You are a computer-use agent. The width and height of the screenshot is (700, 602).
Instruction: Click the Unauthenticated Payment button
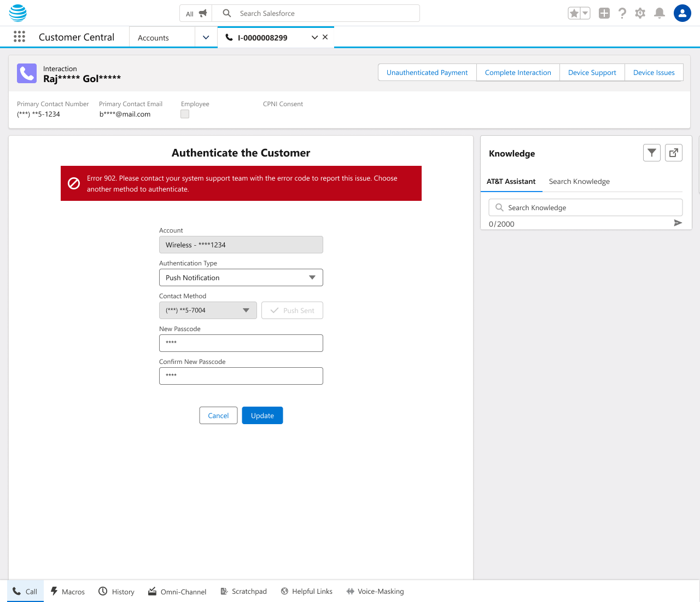[x=427, y=72]
